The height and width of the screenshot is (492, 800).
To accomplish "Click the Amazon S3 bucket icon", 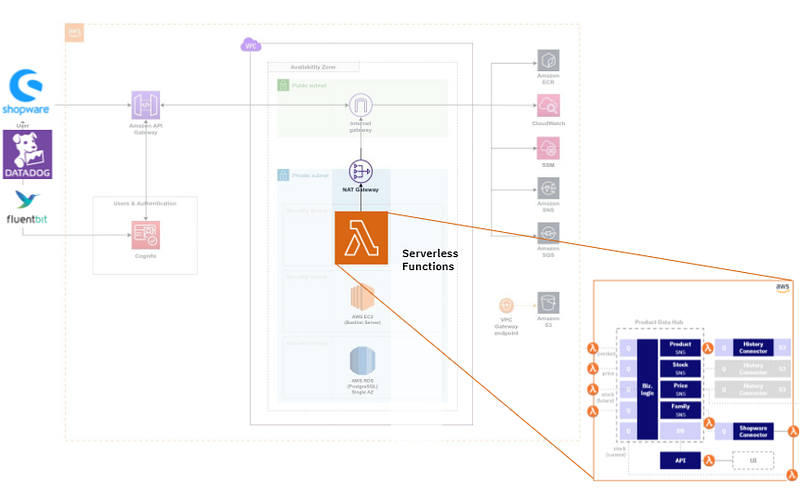I will pyautogui.click(x=548, y=303).
